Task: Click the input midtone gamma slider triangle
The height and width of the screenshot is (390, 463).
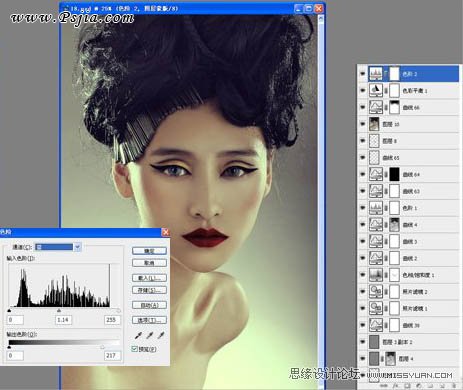Action: pos(59,310)
